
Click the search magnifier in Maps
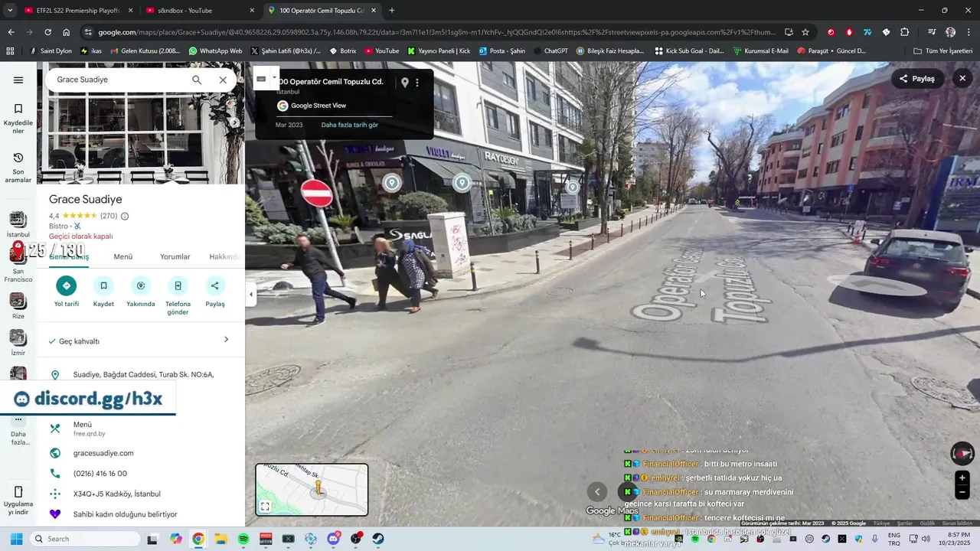(x=197, y=80)
